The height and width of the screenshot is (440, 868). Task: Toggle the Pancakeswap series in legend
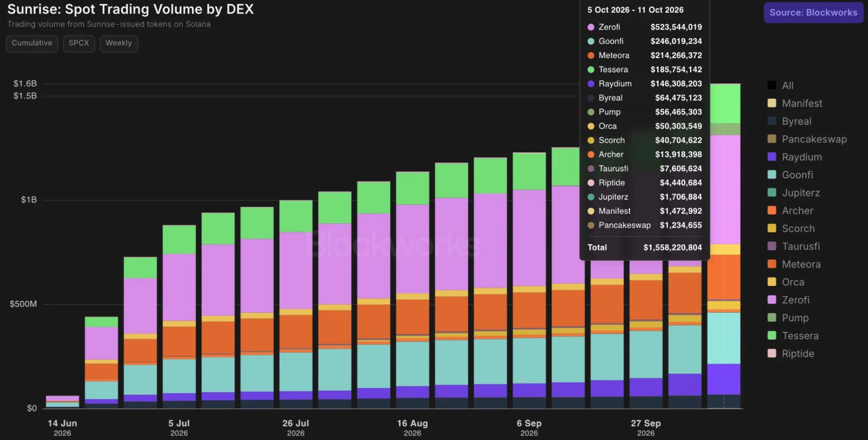point(807,139)
